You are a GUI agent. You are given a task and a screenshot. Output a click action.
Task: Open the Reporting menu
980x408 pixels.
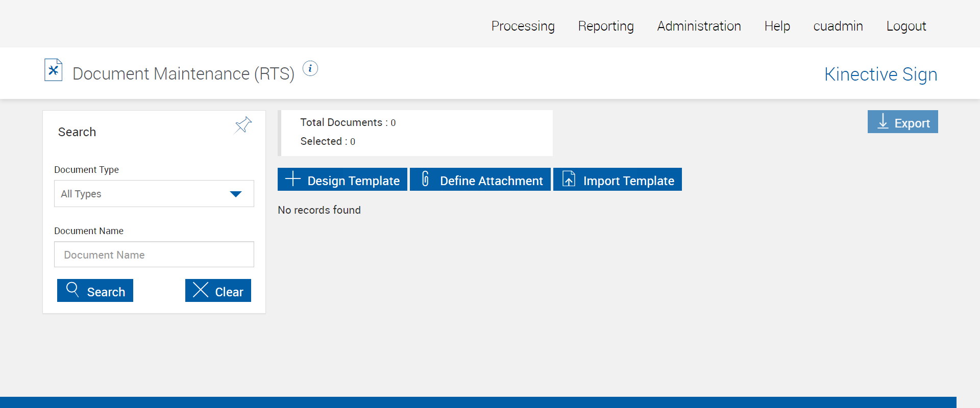(606, 26)
